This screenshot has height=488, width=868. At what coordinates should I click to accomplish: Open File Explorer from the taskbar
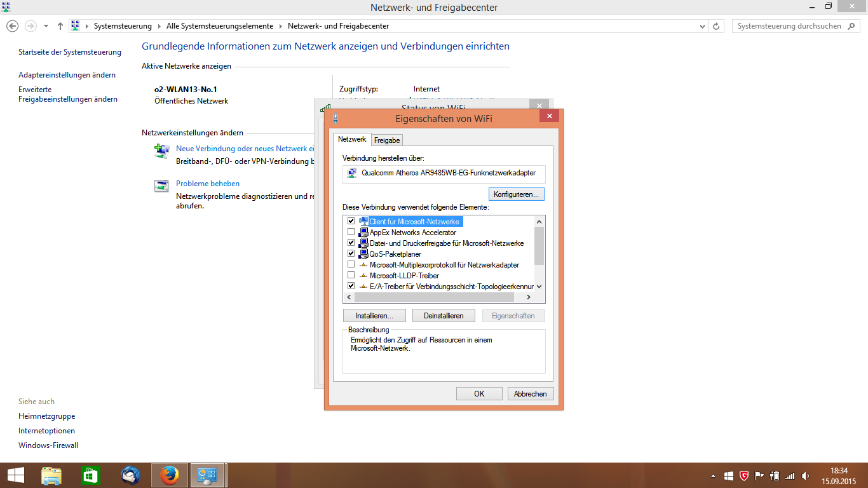(x=51, y=475)
